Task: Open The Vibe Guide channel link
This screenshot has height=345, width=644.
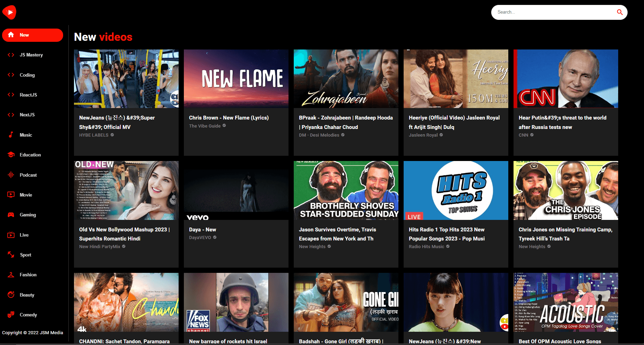Action: 205,126
